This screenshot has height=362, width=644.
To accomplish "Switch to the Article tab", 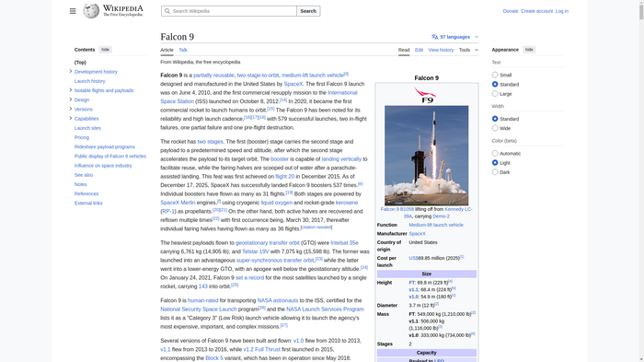I will (x=167, y=50).
